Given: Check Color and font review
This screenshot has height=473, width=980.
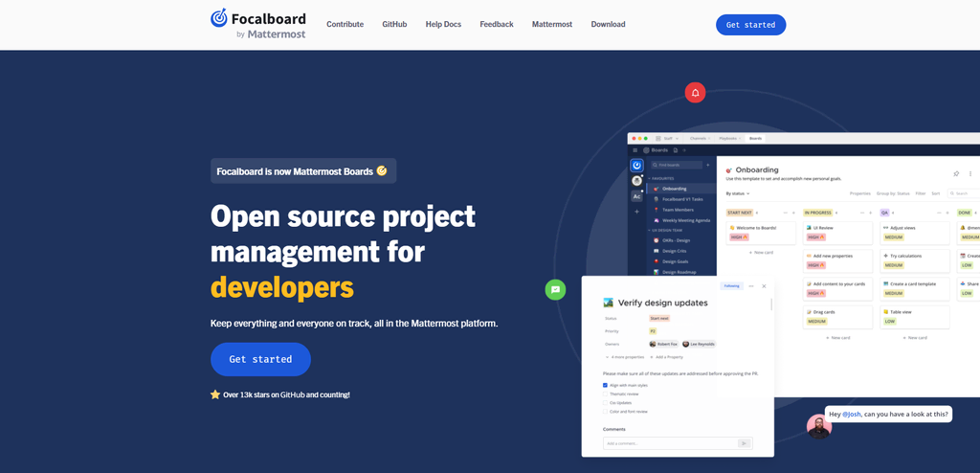Looking at the screenshot, I should click(605, 412).
